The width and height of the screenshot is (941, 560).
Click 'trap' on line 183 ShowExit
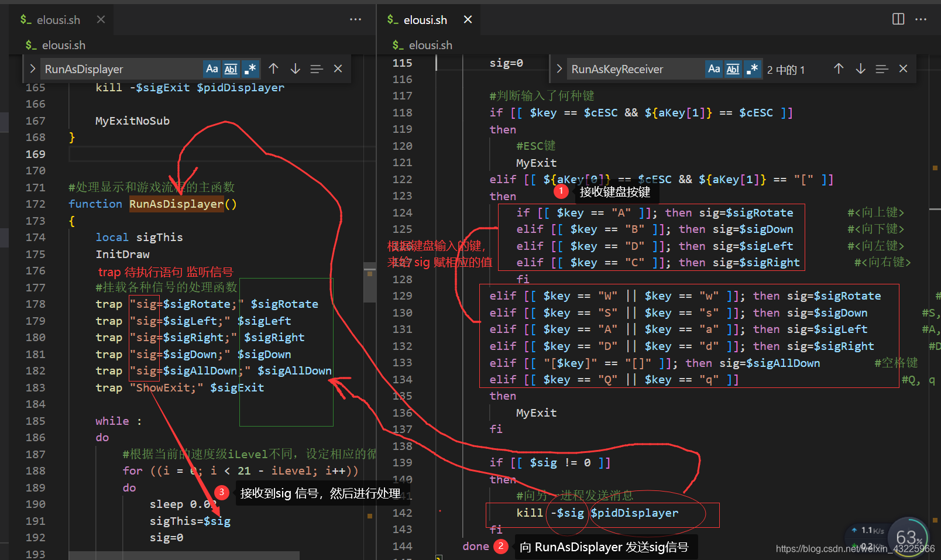point(109,387)
